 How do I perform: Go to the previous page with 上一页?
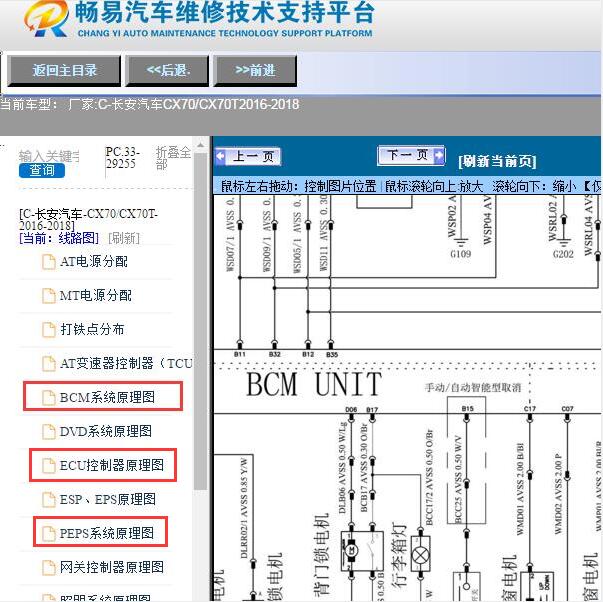tap(248, 156)
